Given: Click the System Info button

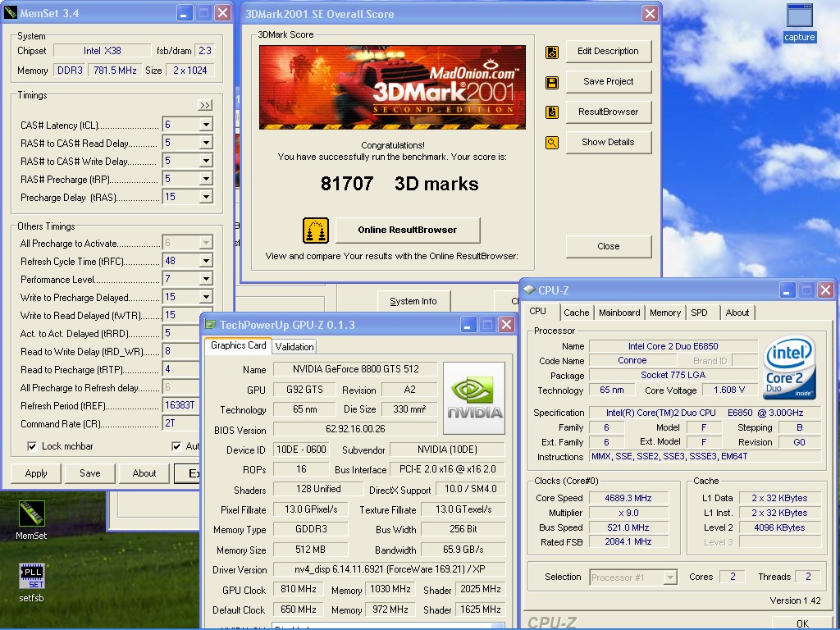Looking at the screenshot, I should pyautogui.click(x=413, y=301).
